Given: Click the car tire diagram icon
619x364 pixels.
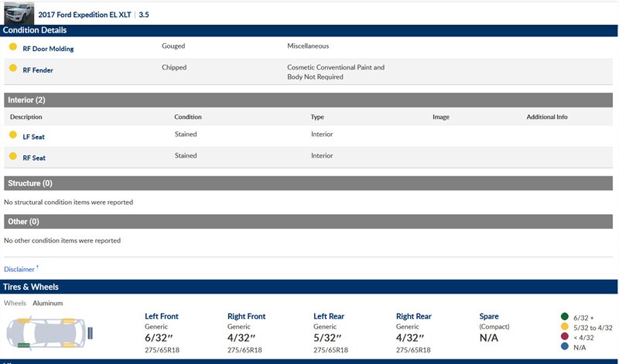Looking at the screenshot, I should click(x=48, y=332).
